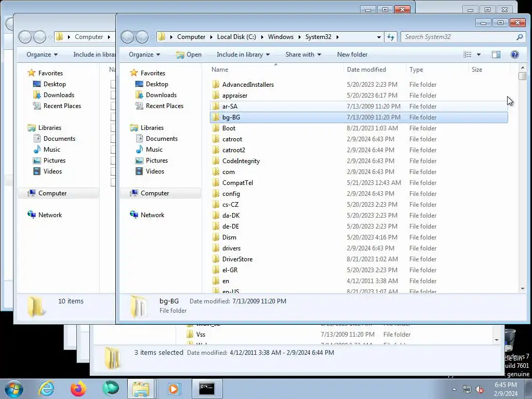Launch Firefox from taskbar
Image resolution: width=532 pixels, height=399 pixels.
click(x=78, y=389)
